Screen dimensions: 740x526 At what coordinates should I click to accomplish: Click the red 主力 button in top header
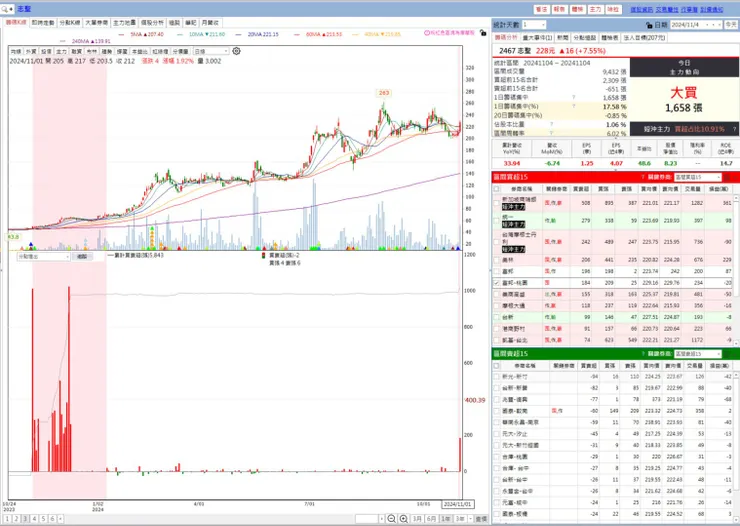596,9
